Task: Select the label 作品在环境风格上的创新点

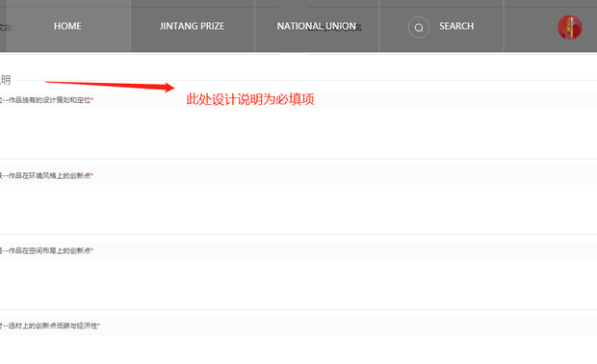Action: tap(49, 175)
